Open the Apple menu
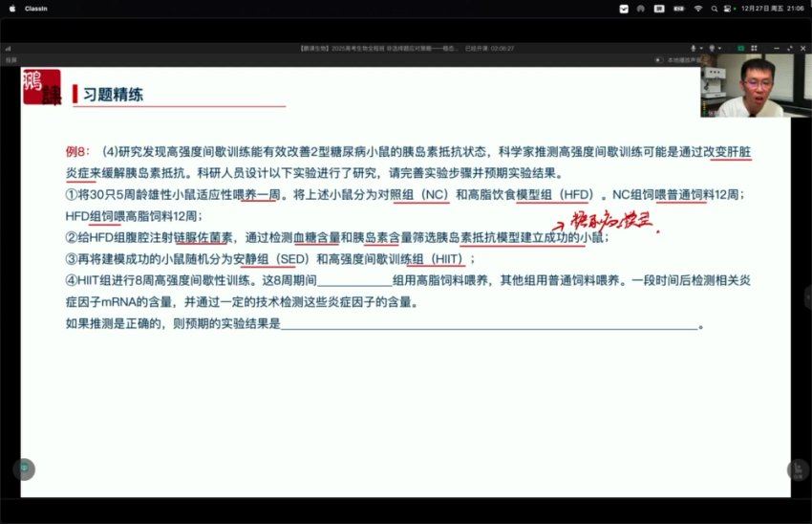 [x=11, y=9]
